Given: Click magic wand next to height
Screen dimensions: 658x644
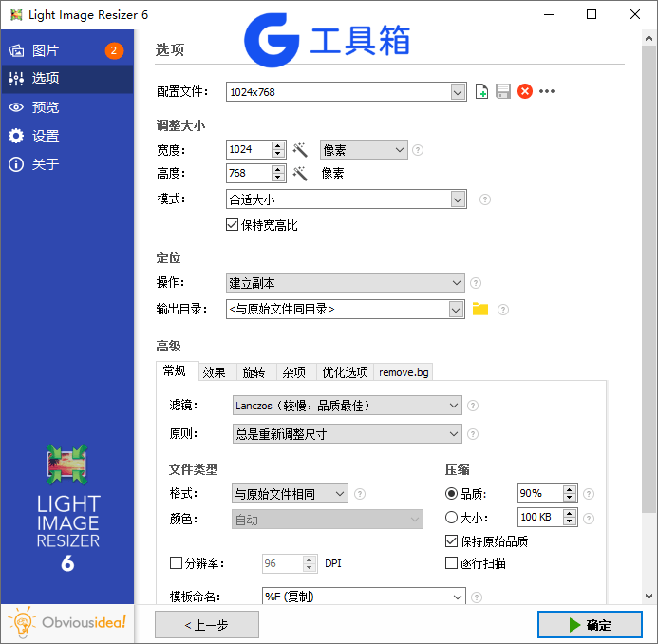Looking at the screenshot, I should coord(300,173).
